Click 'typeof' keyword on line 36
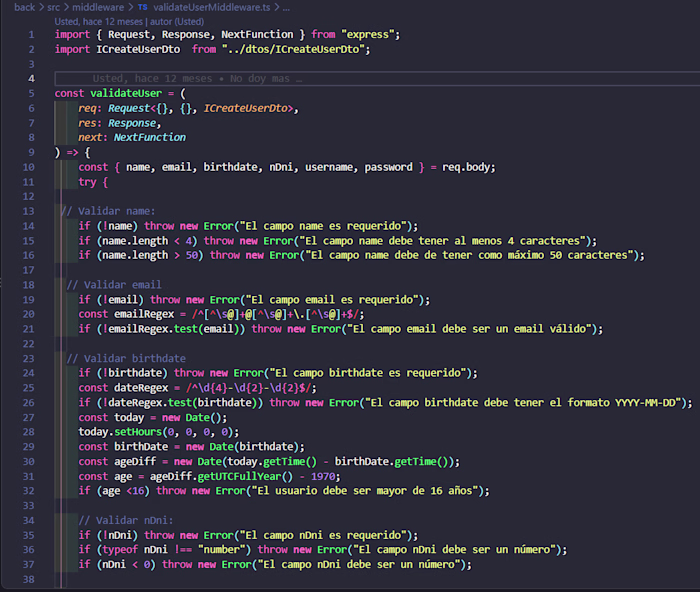 [x=120, y=550]
